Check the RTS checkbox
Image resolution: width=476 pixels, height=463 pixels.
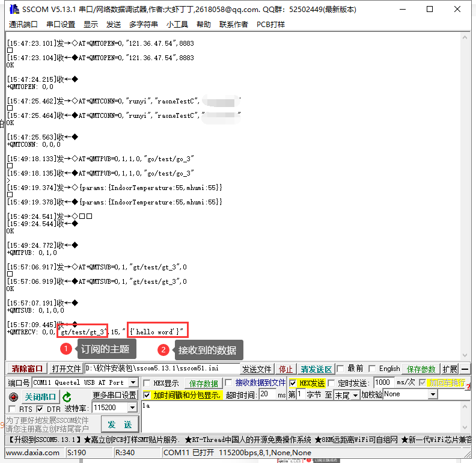13,409
